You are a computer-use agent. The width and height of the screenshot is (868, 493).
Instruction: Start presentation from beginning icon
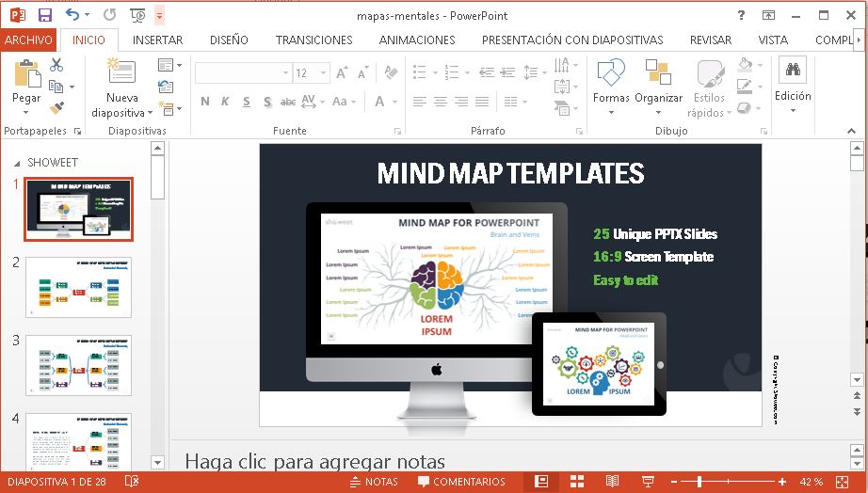137,15
